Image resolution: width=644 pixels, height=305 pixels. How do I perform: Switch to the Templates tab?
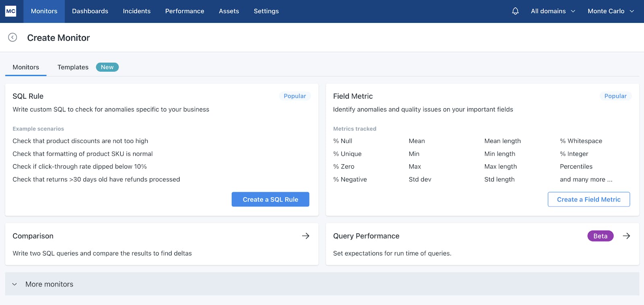pyautogui.click(x=73, y=67)
